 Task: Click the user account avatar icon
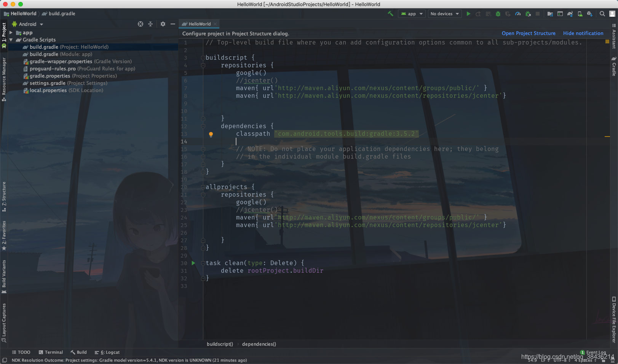click(612, 14)
